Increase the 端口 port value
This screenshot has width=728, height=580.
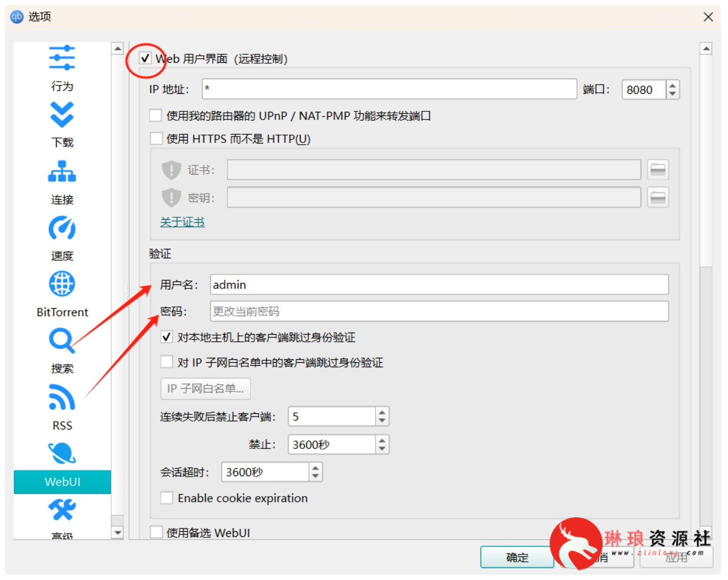(672, 85)
